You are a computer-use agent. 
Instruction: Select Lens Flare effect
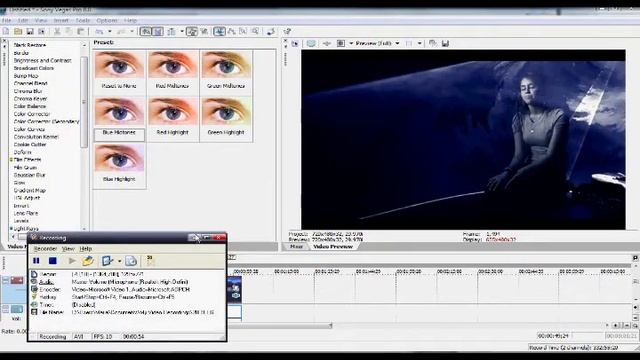pyautogui.click(x=26, y=213)
